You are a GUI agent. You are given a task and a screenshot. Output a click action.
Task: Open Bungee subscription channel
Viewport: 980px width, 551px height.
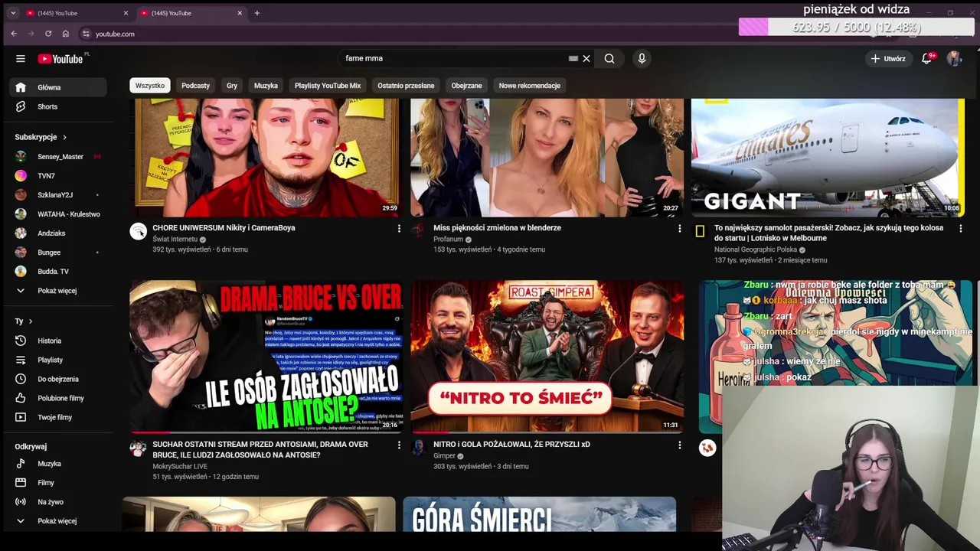click(x=58, y=253)
